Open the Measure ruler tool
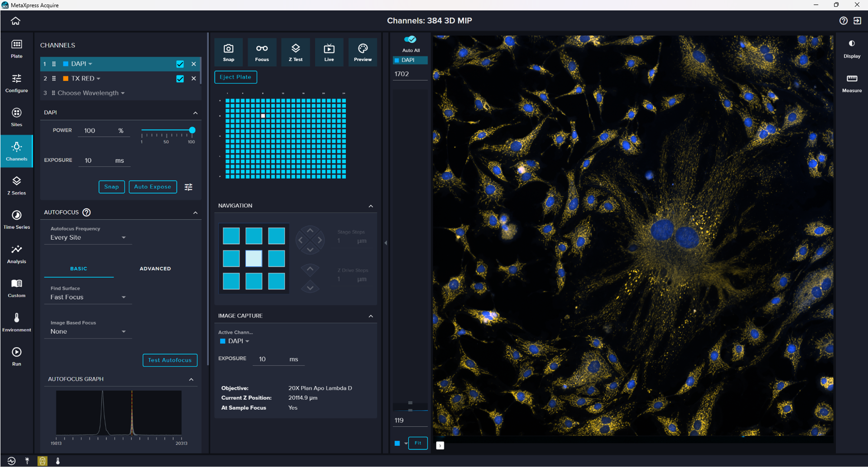 coord(852,83)
